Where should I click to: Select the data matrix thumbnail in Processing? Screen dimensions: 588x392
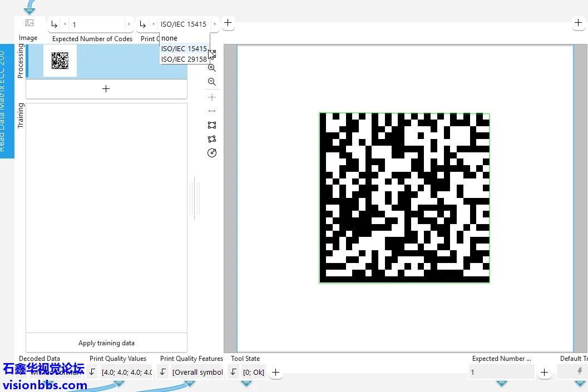tap(60, 61)
